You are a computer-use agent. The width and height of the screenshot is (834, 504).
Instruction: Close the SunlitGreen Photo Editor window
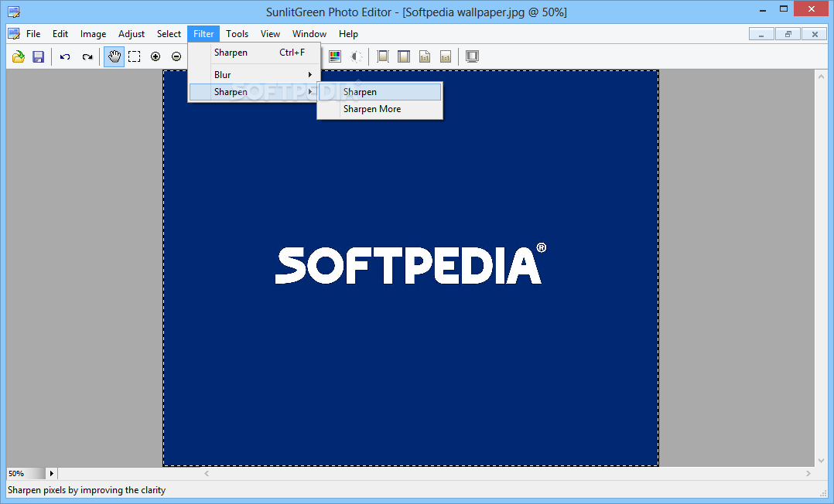point(812,9)
